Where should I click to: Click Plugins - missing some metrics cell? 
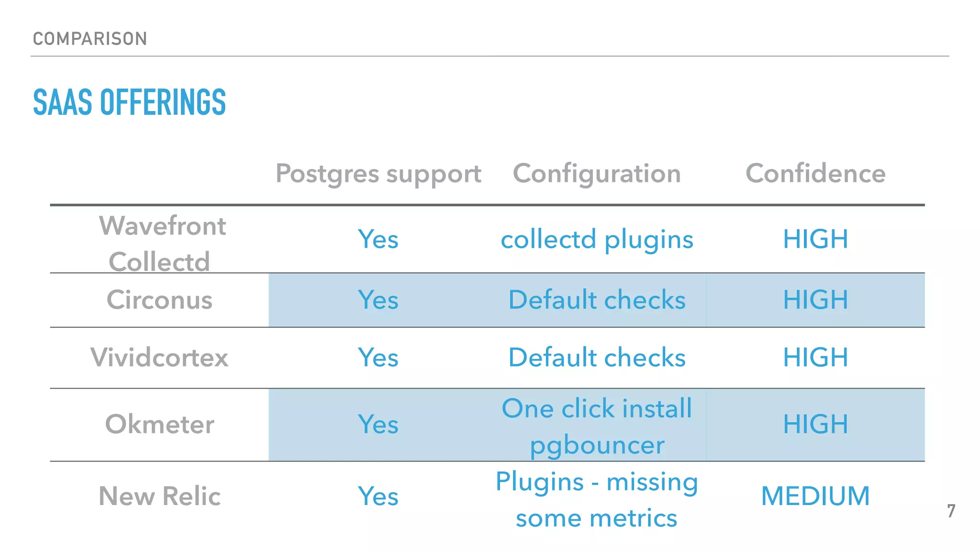point(597,499)
